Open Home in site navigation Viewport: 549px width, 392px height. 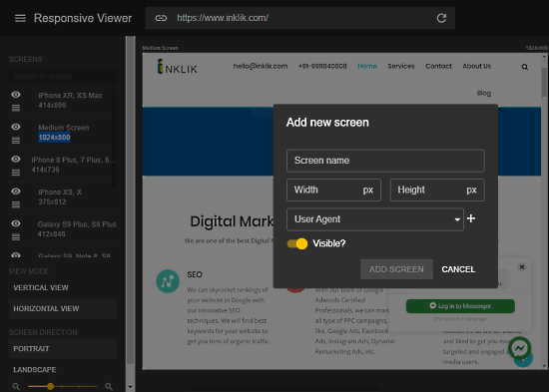pyautogui.click(x=367, y=66)
